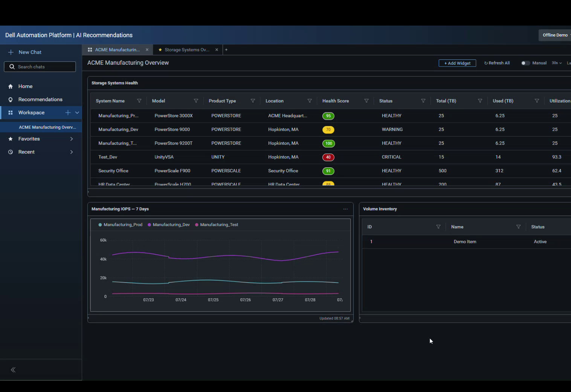Click the 07/25 date on chart axis
Image resolution: width=571 pixels, height=392 pixels.
tap(213, 300)
